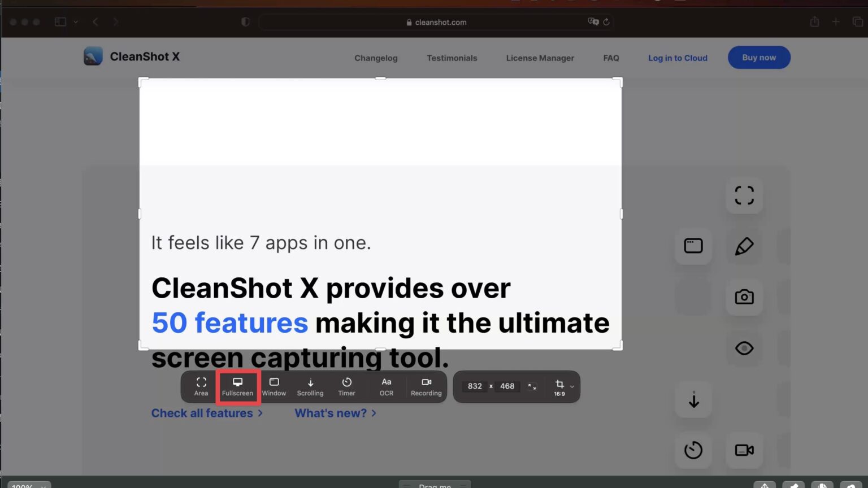Toggle Fullscreen capture mode

pyautogui.click(x=237, y=386)
